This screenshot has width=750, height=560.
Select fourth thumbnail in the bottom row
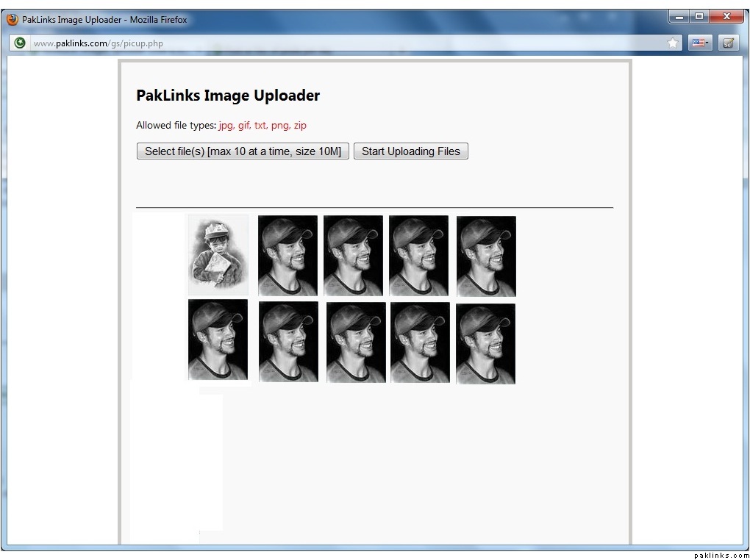click(420, 342)
